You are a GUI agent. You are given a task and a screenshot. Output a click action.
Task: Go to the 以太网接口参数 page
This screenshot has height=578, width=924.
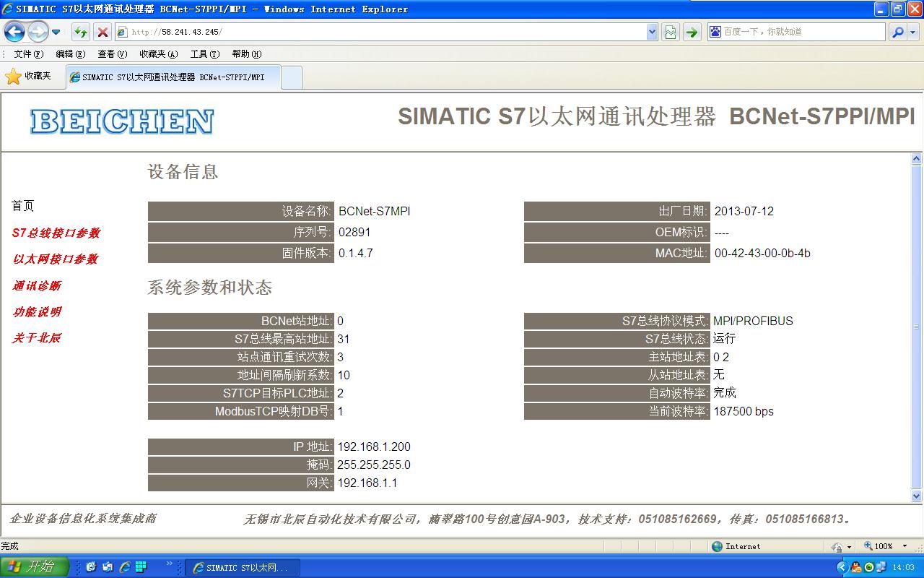[x=55, y=259]
